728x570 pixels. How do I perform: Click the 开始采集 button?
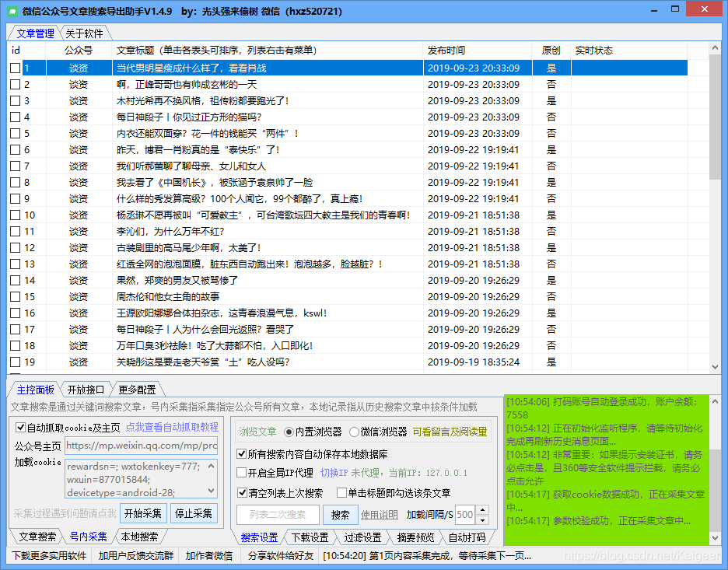click(142, 513)
